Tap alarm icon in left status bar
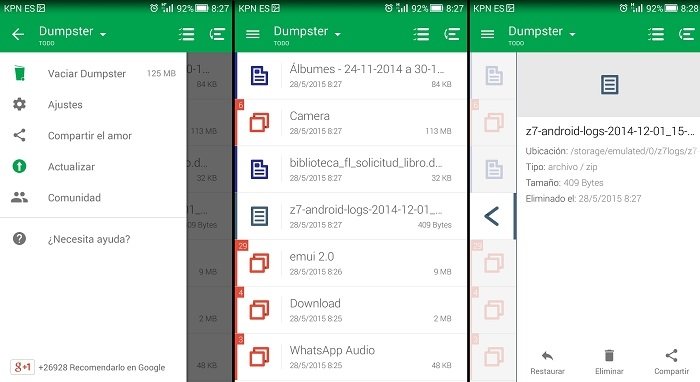Screen dimensions: 700x382 154,8
